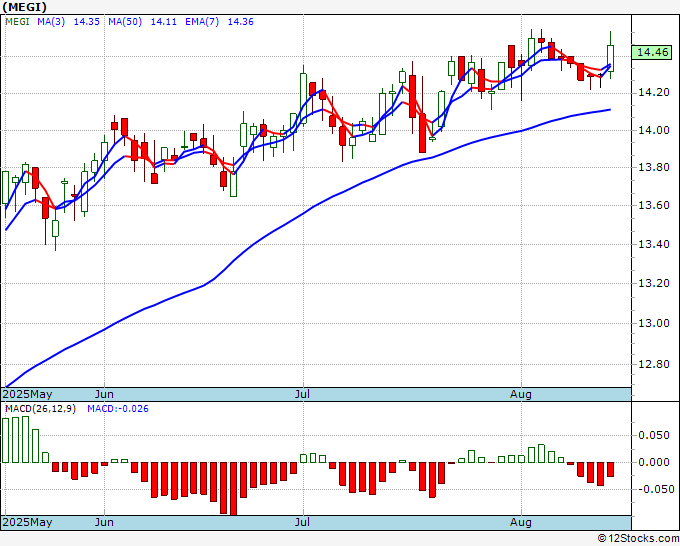Click the EMA(7) value 14.36
Image resolution: width=680 pixels, height=546 pixels.
(x=241, y=22)
